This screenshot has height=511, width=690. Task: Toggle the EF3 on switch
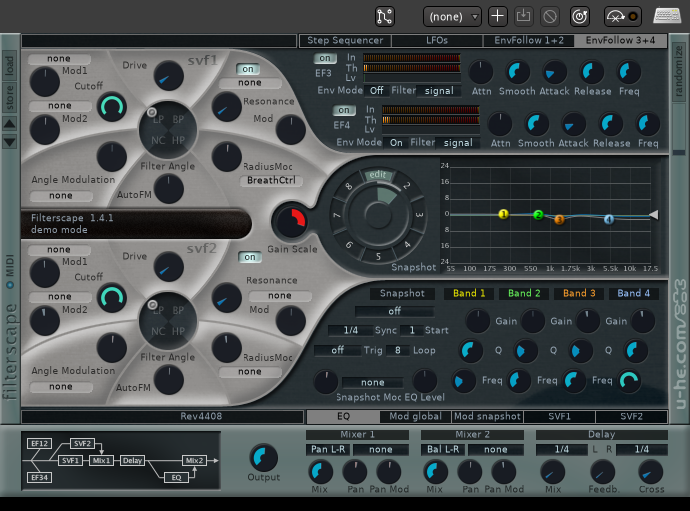326,58
